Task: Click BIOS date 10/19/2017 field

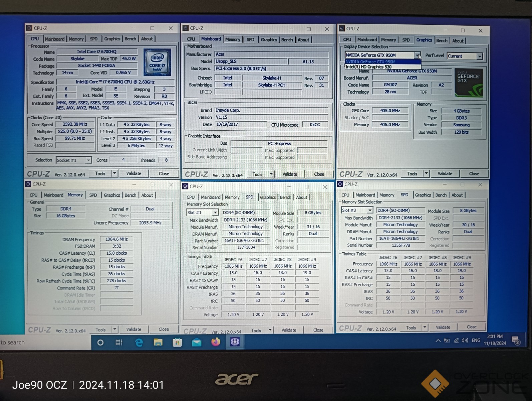Action: coord(240,124)
